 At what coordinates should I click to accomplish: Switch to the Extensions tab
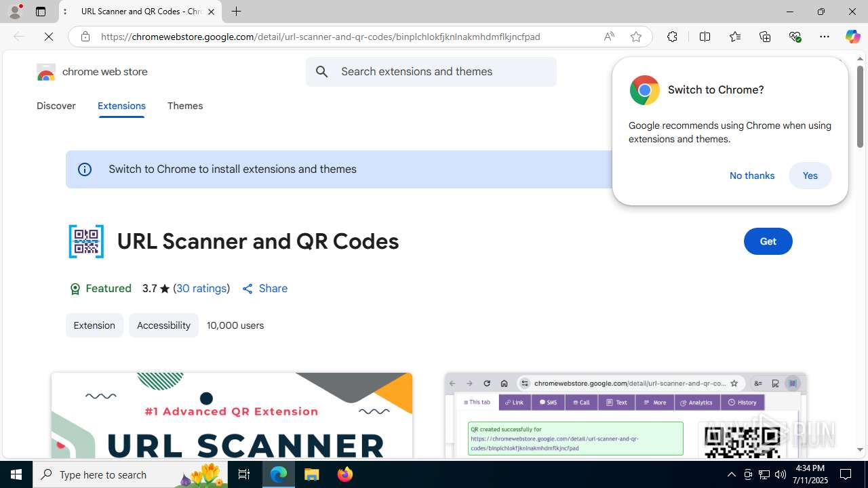(121, 106)
